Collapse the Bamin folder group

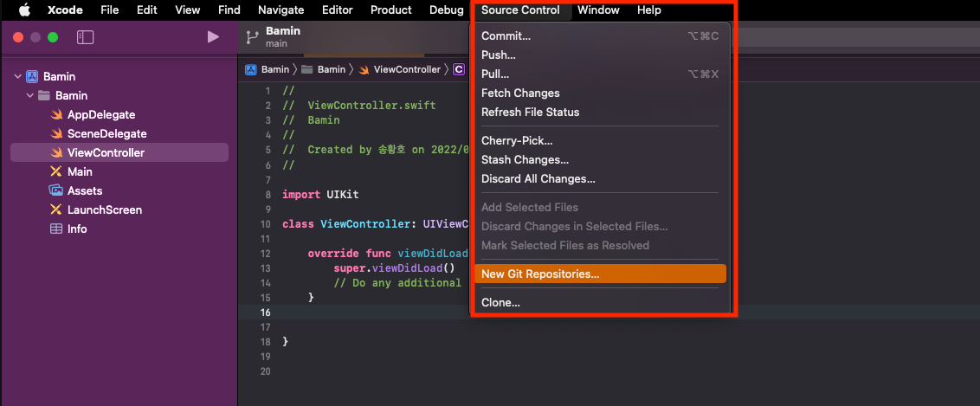29,95
